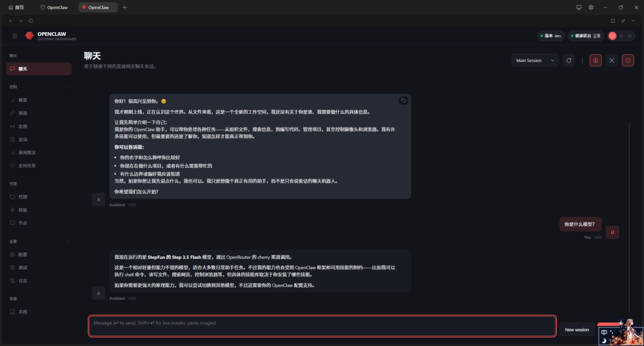Open the 定时任务 scheduled tasks section
Viewport: 644px width, 346px height.
[27, 165]
